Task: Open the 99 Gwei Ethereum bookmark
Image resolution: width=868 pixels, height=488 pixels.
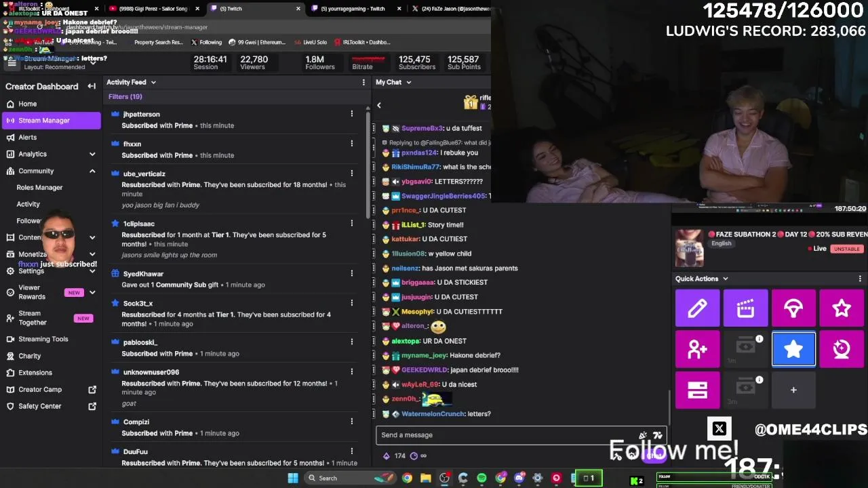Action: 257,42
